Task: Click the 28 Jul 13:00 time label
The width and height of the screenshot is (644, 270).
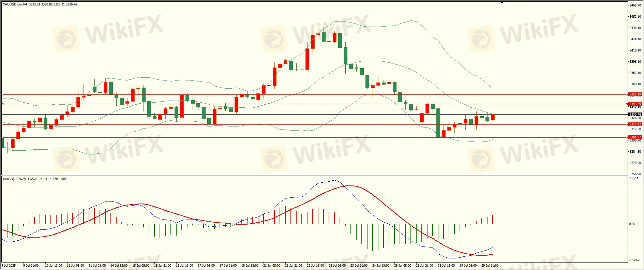Action: [446, 266]
